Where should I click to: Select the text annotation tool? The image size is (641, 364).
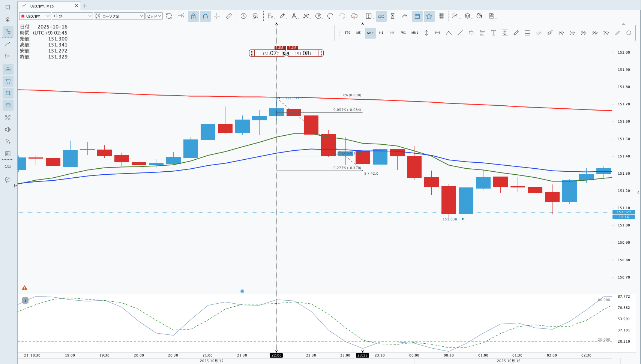tap(494, 33)
